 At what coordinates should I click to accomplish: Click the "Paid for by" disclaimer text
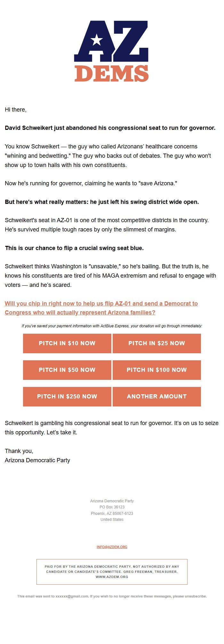[112, 567]
